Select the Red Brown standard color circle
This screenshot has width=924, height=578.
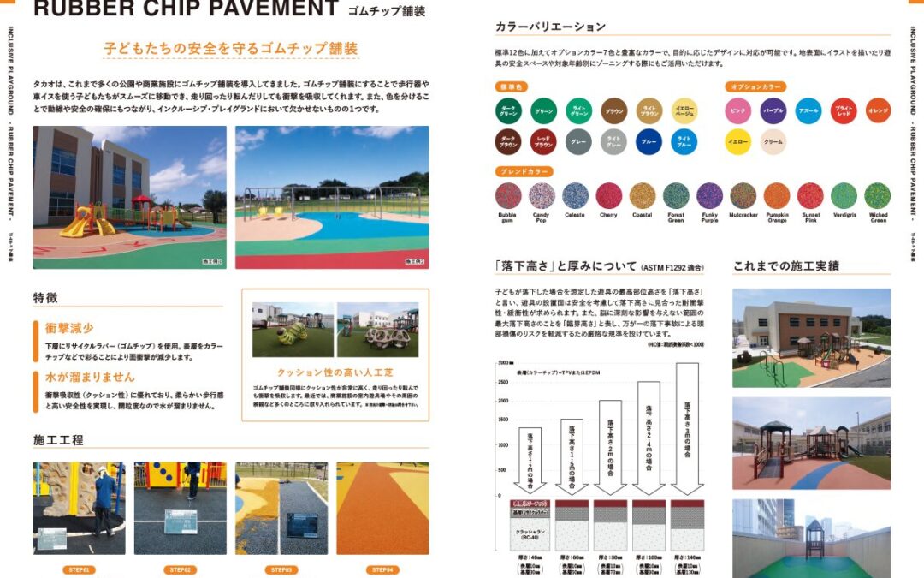pos(543,141)
